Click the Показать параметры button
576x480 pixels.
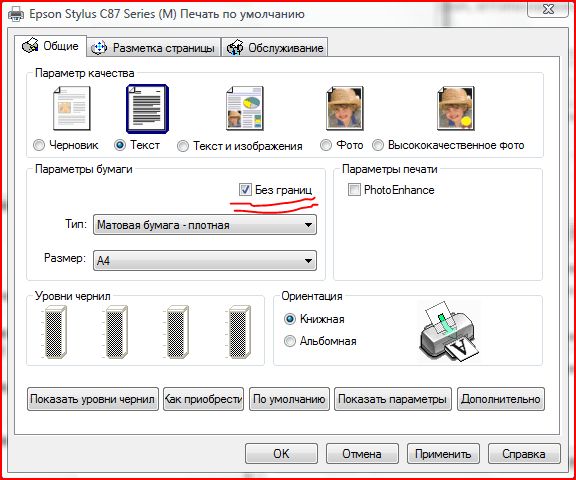(x=393, y=399)
